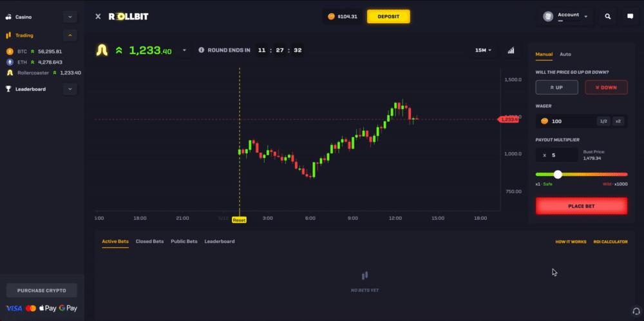
Task: Click the Leaderboard trophy icon
Action: (8, 89)
